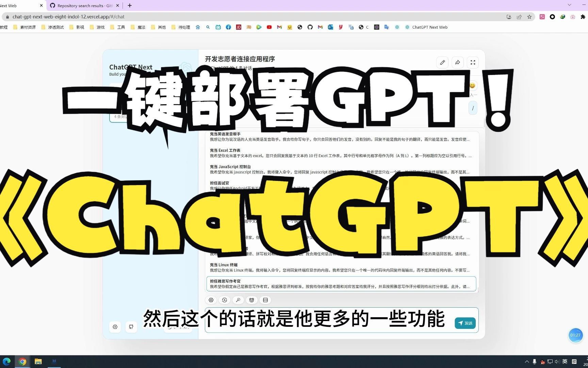This screenshot has height=368, width=588.
Task: Install app via address bar install icon
Action: click(x=509, y=17)
